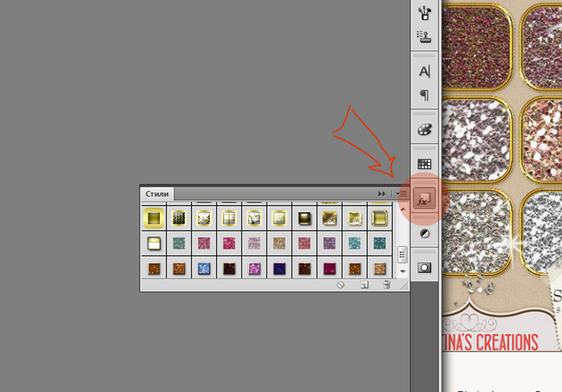The image size is (562, 392).
Task: Click the highlighted fx Styles panel icon
Action: (x=424, y=199)
